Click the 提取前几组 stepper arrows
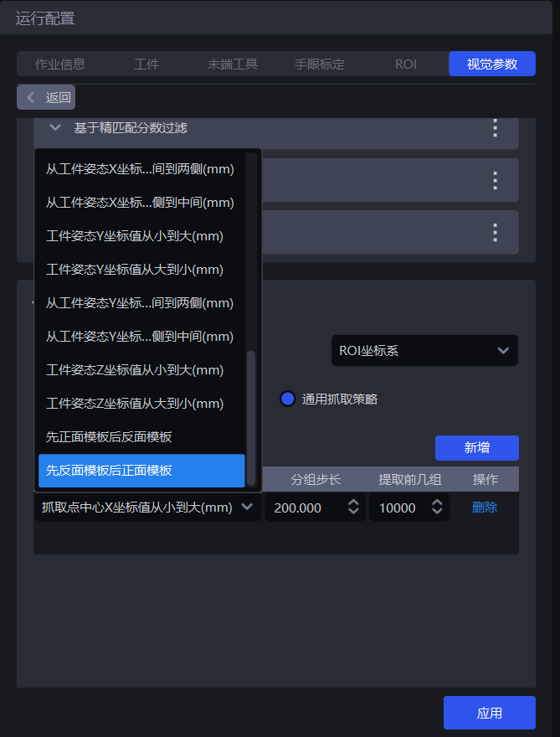560x737 pixels. 437,507
